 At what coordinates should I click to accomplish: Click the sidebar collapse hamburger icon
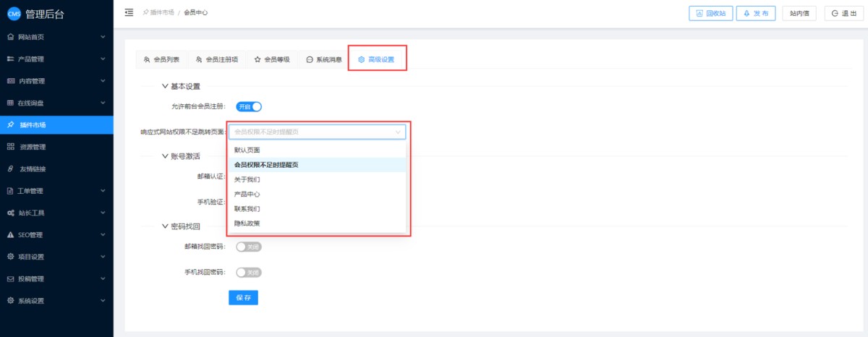(129, 12)
